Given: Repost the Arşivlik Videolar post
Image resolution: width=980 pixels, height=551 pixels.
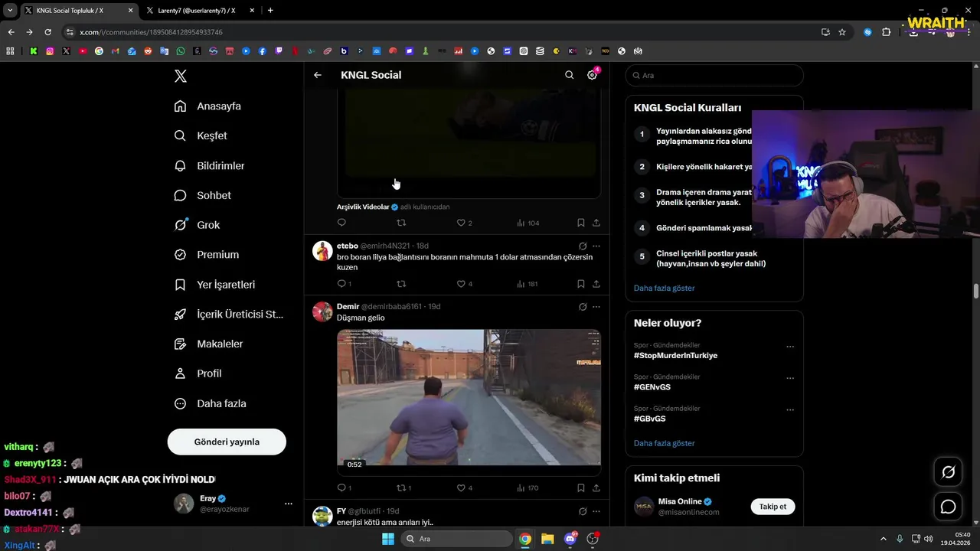Looking at the screenshot, I should 401,223.
